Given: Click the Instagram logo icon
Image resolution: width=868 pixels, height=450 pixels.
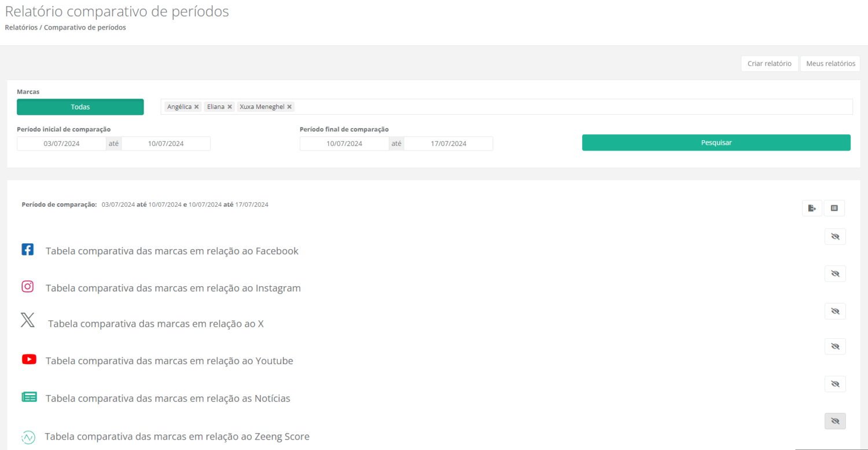Looking at the screenshot, I should click(x=27, y=287).
